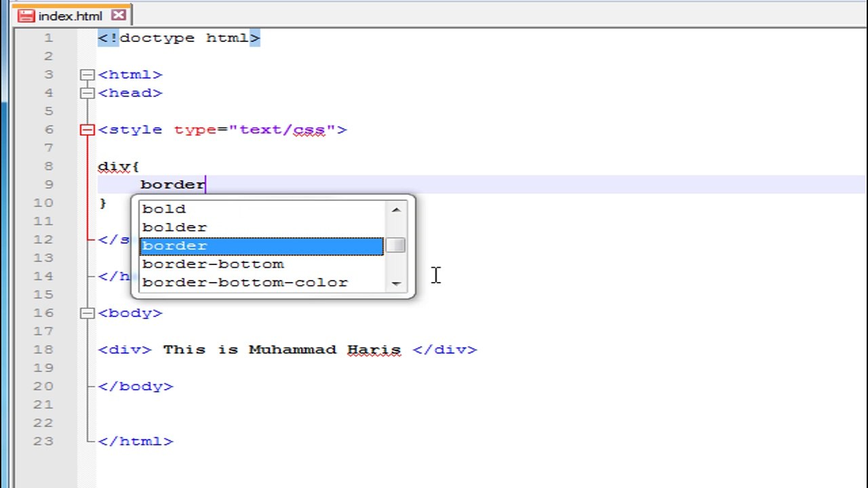The image size is (868, 488).
Task: Click the closing '</div>' tag on line 18
Action: pyautogui.click(x=445, y=350)
